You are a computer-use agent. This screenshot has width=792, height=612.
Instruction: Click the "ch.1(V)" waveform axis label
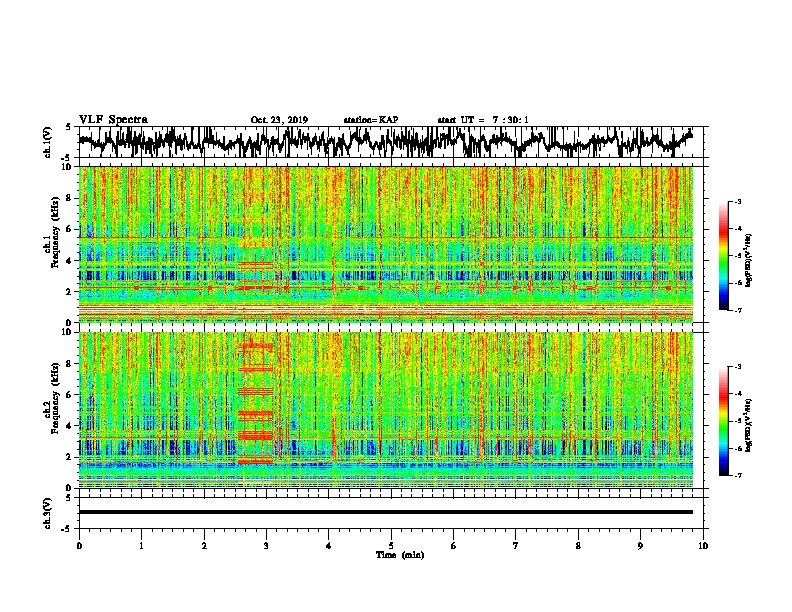47,142
